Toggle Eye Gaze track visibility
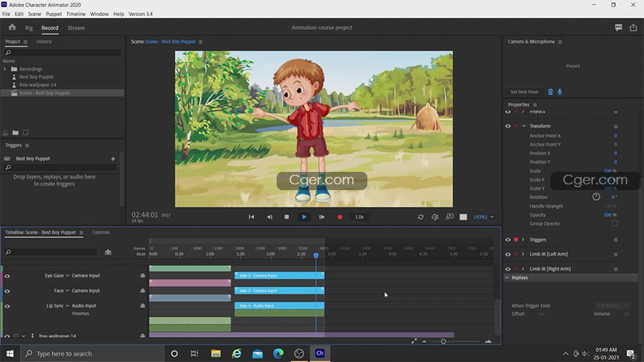 (x=7, y=276)
